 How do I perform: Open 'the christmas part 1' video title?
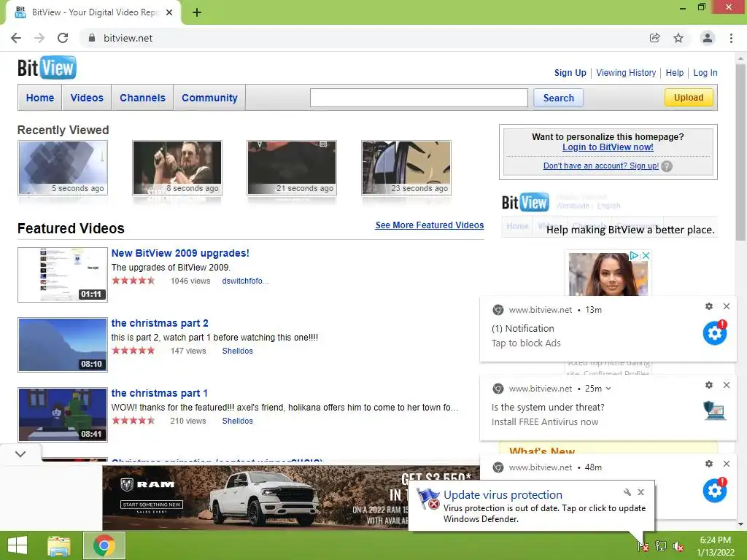pyautogui.click(x=159, y=393)
